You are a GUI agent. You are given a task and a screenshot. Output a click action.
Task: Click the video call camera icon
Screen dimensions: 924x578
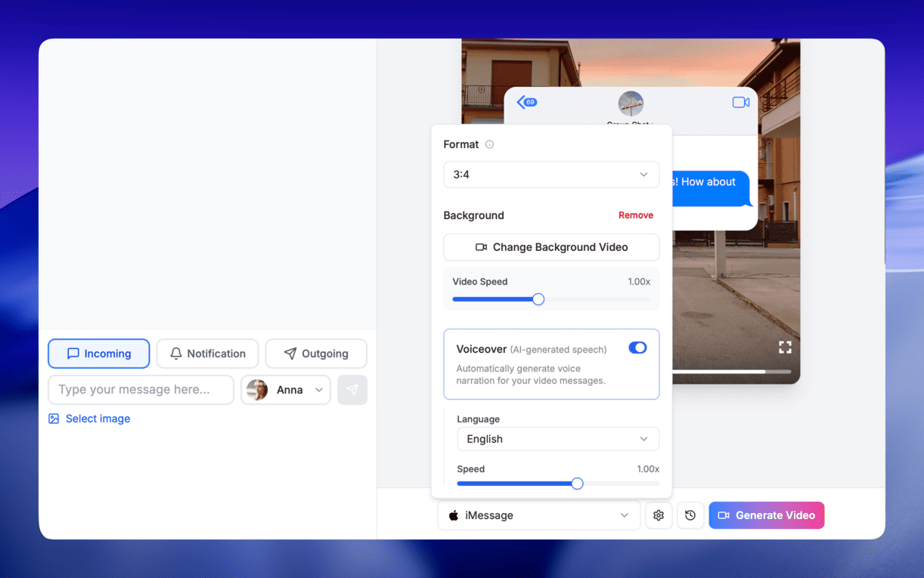[740, 102]
